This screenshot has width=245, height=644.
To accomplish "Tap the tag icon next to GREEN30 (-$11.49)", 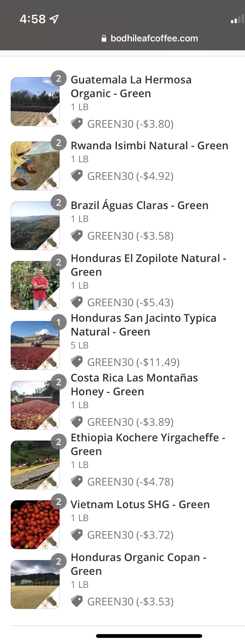I will (77, 362).
